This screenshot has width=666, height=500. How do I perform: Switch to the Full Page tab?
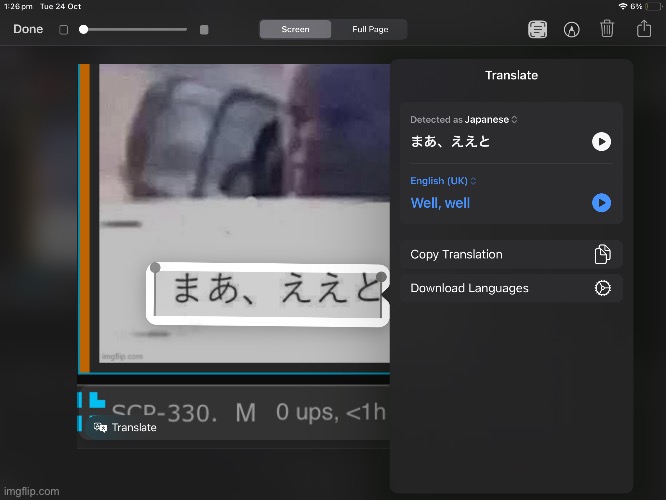click(370, 29)
